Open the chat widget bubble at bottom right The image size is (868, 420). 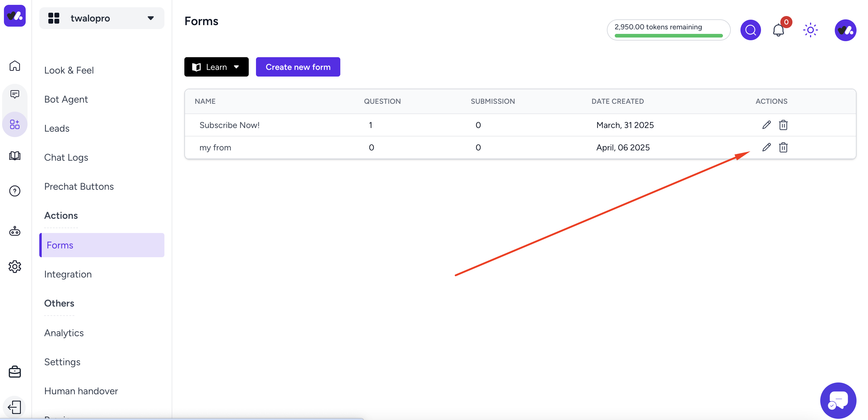pos(838,400)
